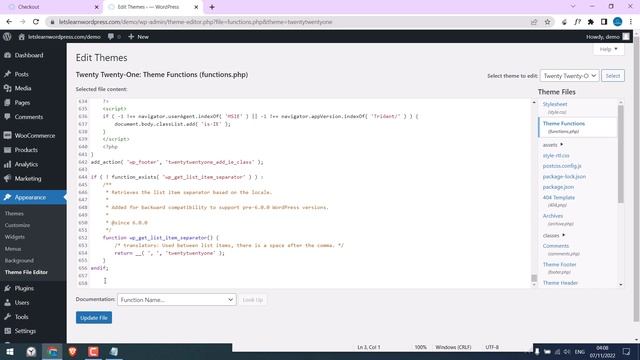Open the Chrome profile avatar
Screen dimensions: 640x360
[618, 22]
